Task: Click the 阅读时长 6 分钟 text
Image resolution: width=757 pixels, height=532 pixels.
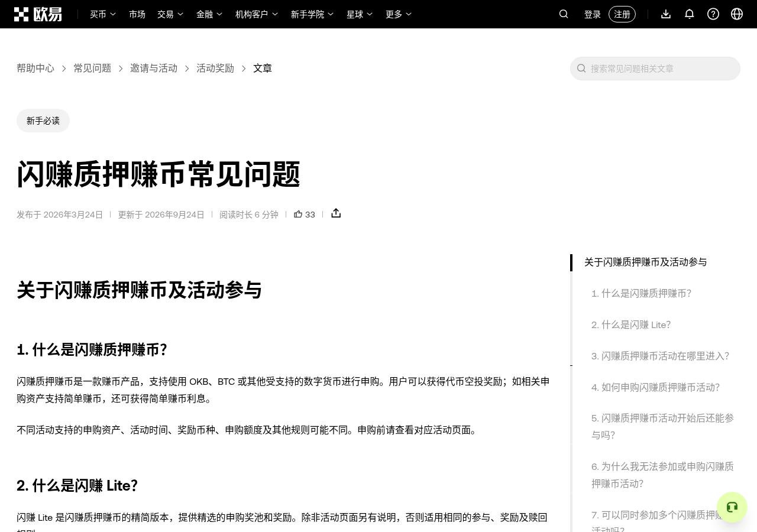Action: 249,215
